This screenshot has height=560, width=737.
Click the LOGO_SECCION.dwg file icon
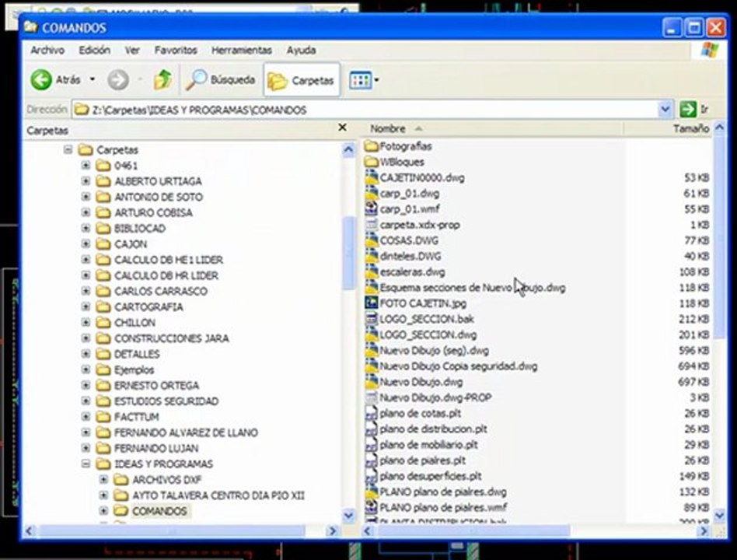[x=372, y=334]
